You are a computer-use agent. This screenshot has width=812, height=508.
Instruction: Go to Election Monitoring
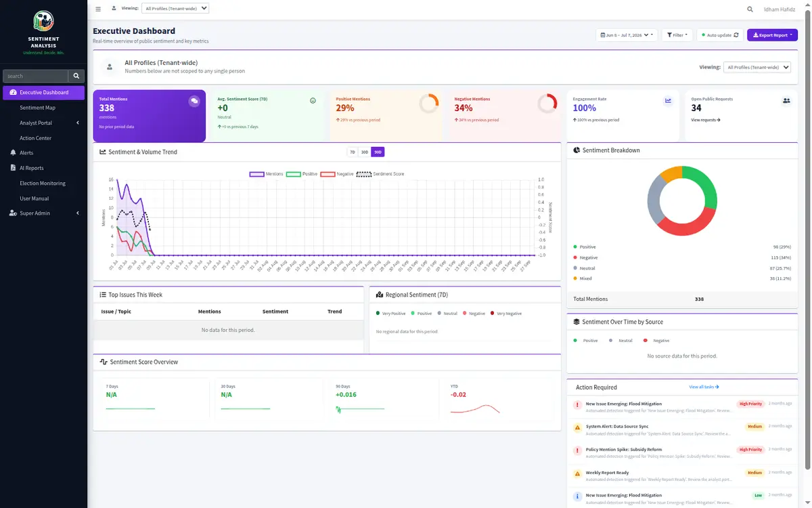pos(43,184)
